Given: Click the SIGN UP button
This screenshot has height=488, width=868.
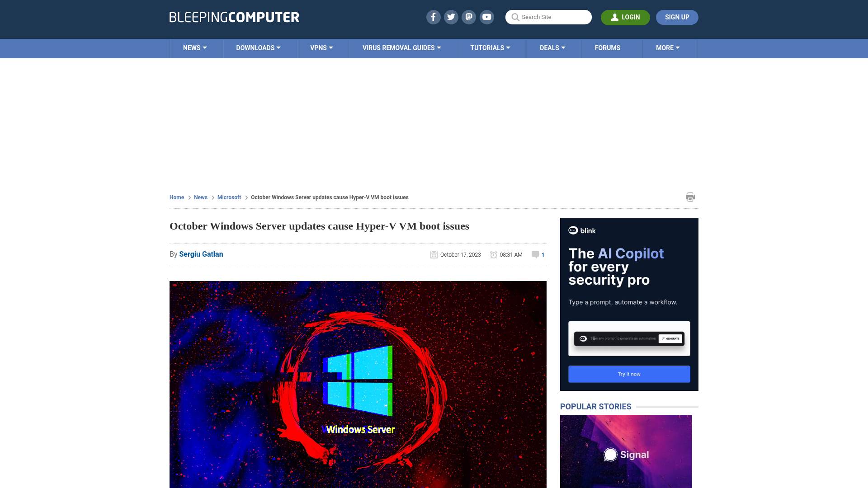Looking at the screenshot, I should tap(677, 17).
